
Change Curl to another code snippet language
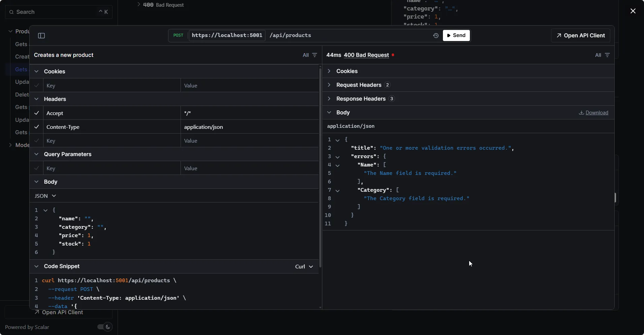pos(302,266)
